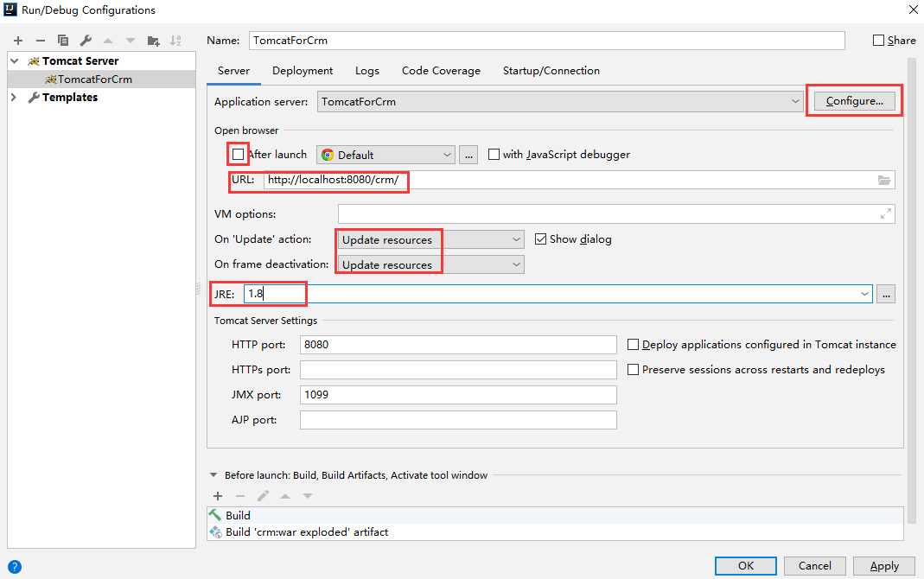Click into the HTTP port field
The height and width of the screenshot is (579, 924).
458,345
